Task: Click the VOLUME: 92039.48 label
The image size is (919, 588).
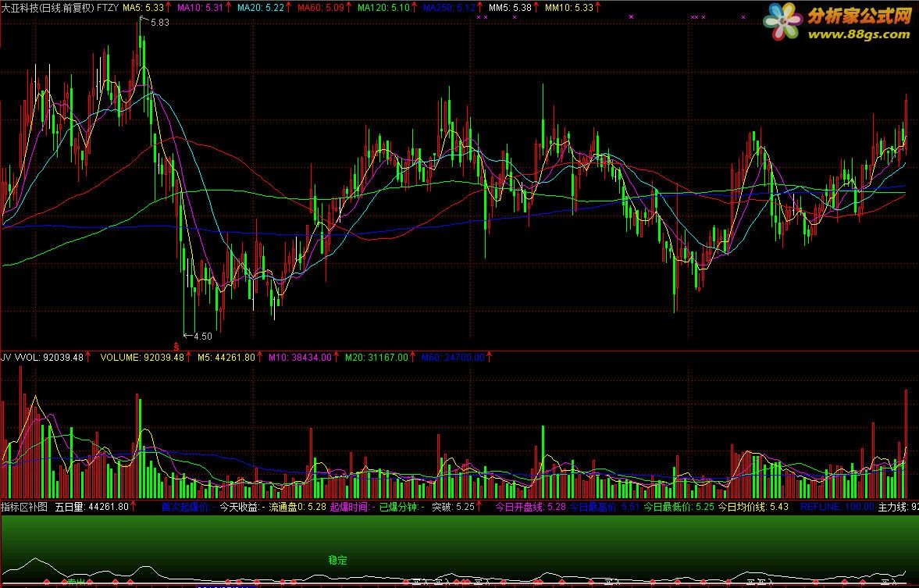Action: (x=142, y=357)
